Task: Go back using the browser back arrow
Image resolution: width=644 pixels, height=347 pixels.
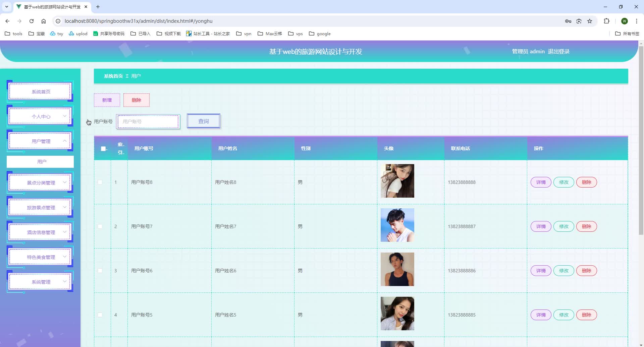Action: coord(7,21)
